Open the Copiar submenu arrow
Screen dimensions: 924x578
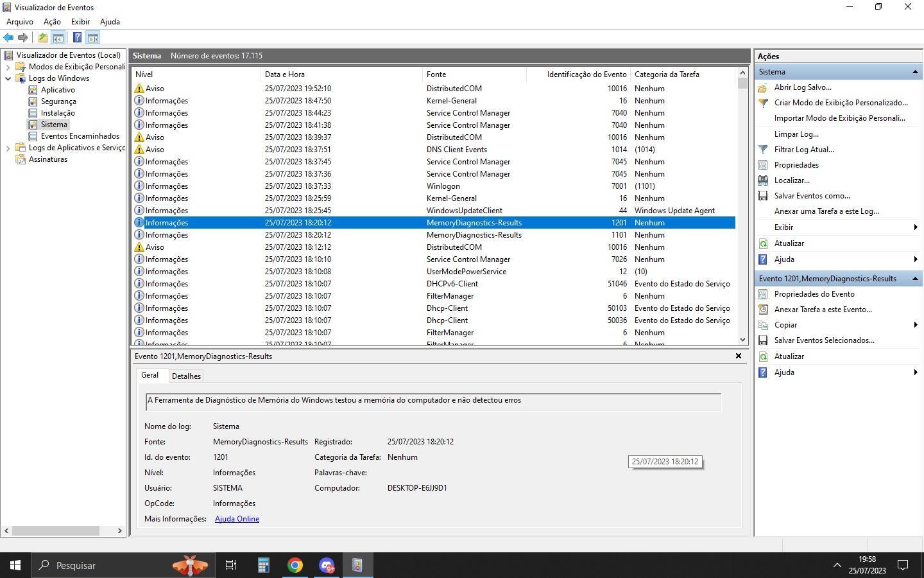(915, 325)
